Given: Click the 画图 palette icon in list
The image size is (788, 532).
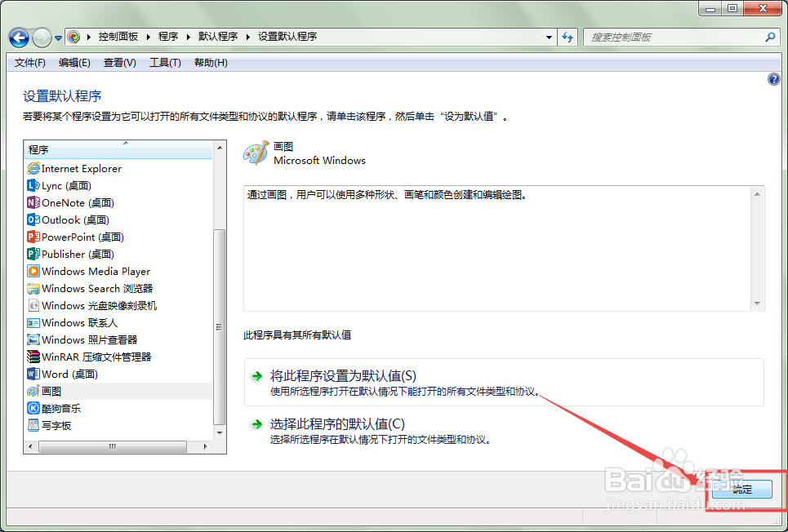Looking at the screenshot, I should [33, 391].
